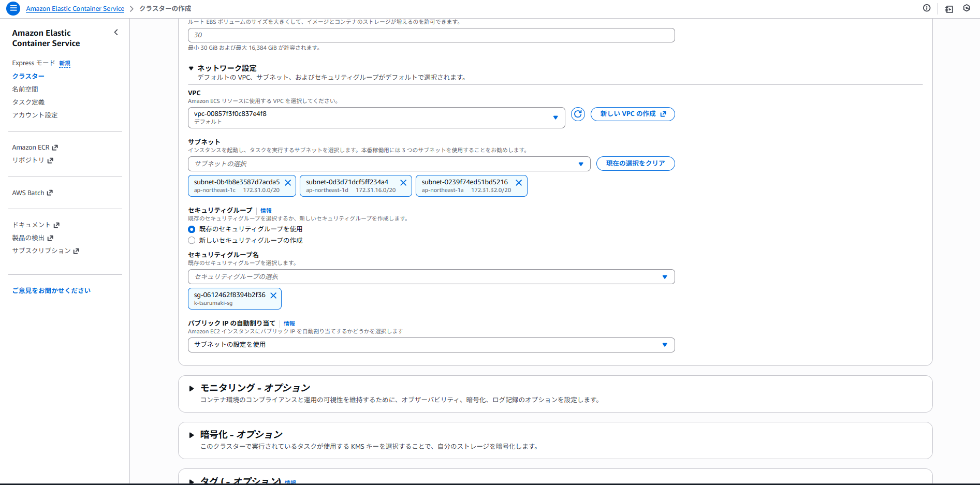This screenshot has width=980, height=485.
Task: Click 現在の選択をクリア button
Action: pos(636,164)
